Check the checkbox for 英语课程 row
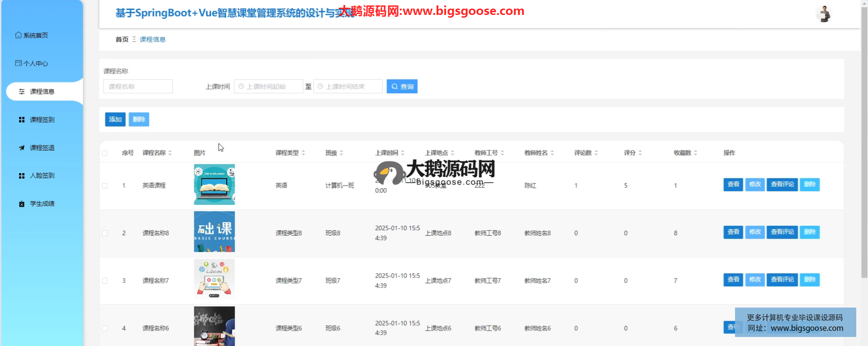 [105, 186]
